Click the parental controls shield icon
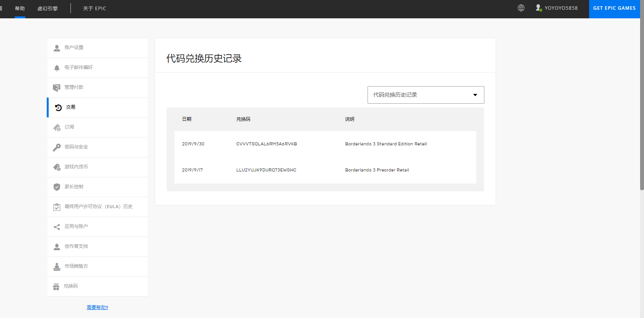The image size is (644, 318). click(x=57, y=187)
